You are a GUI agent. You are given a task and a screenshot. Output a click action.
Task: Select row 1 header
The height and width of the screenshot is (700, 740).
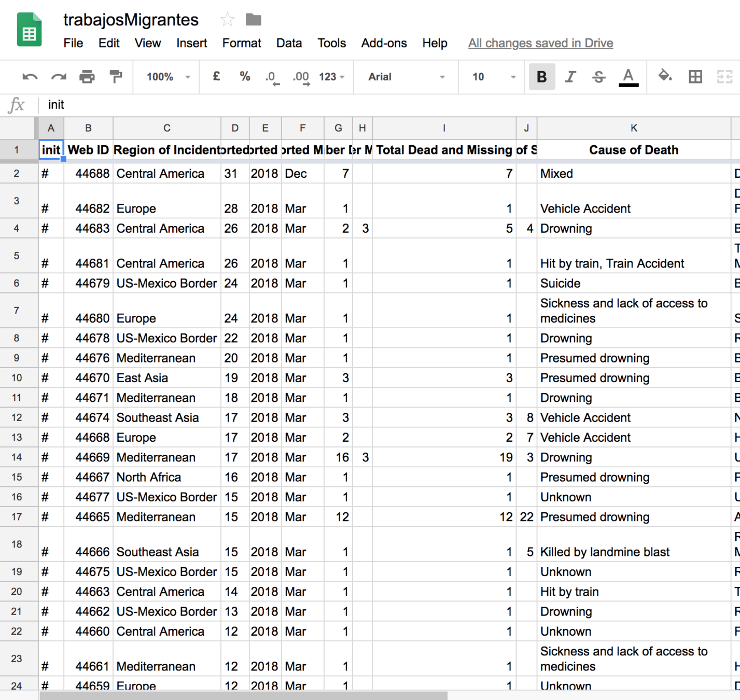[17, 150]
